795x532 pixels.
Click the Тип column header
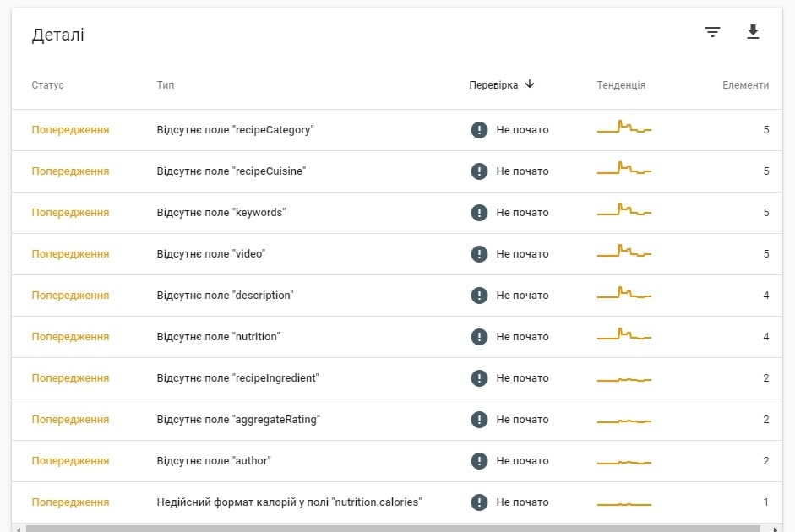(166, 85)
